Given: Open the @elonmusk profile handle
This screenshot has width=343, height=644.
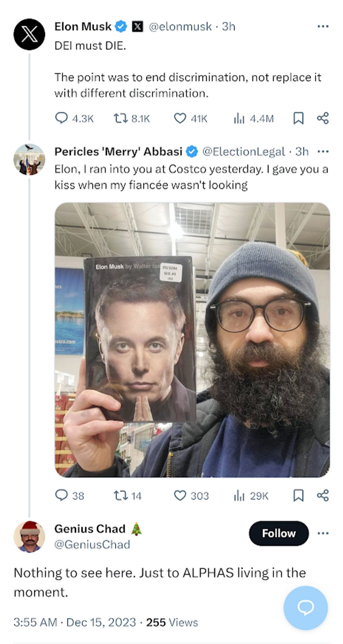Looking at the screenshot, I should click(x=180, y=26).
